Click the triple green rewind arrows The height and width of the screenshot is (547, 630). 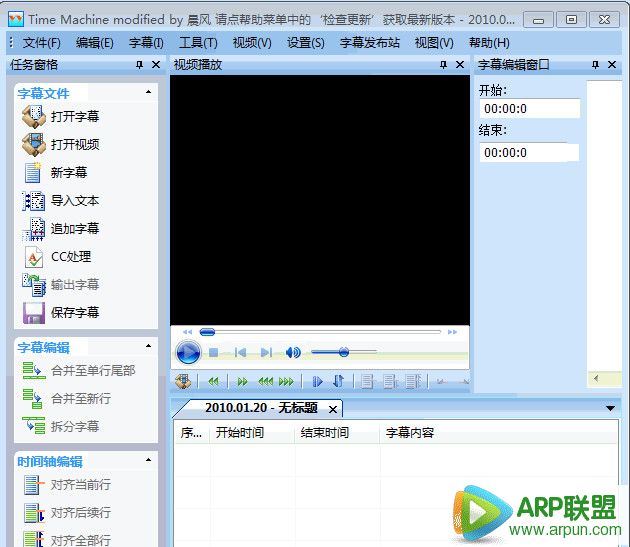pyautogui.click(x=266, y=381)
